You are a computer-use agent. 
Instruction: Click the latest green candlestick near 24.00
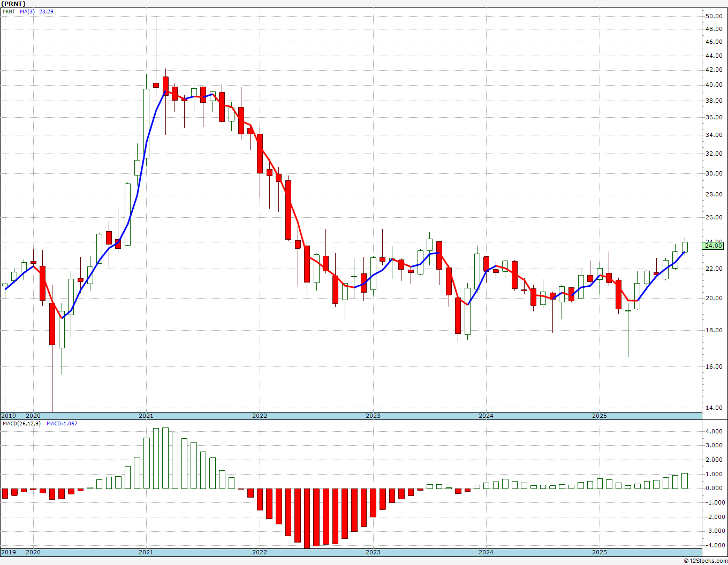[685, 247]
